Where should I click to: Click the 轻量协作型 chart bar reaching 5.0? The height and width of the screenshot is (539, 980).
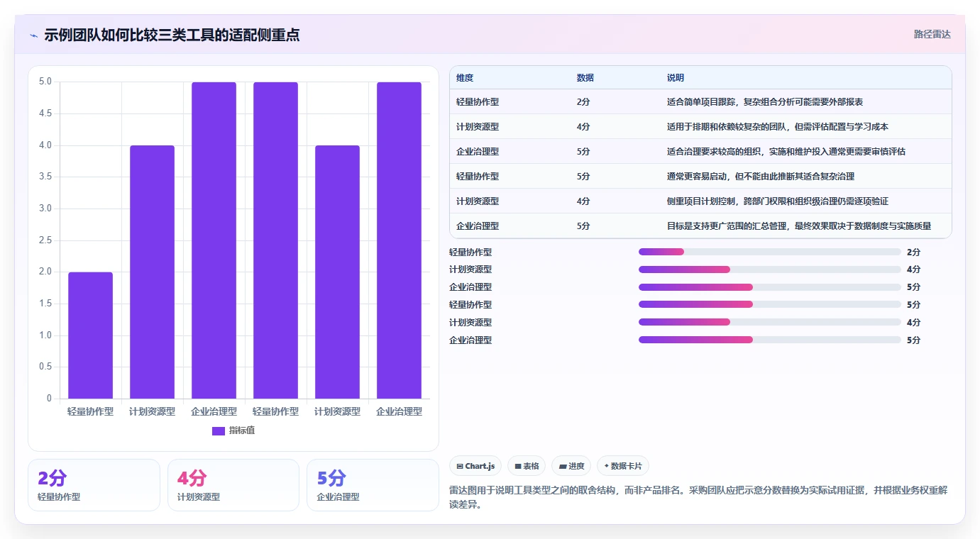pyautogui.click(x=275, y=240)
